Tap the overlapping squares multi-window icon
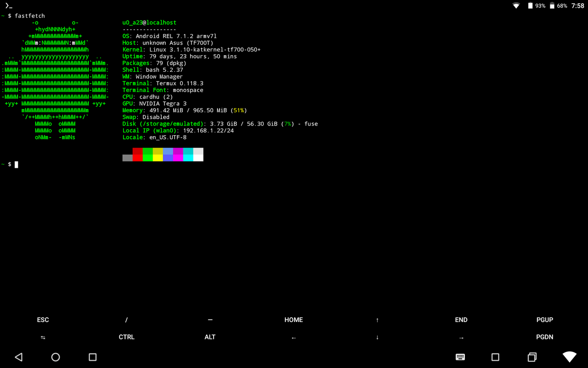Image resolution: width=588 pixels, height=368 pixels. [532, 357]
